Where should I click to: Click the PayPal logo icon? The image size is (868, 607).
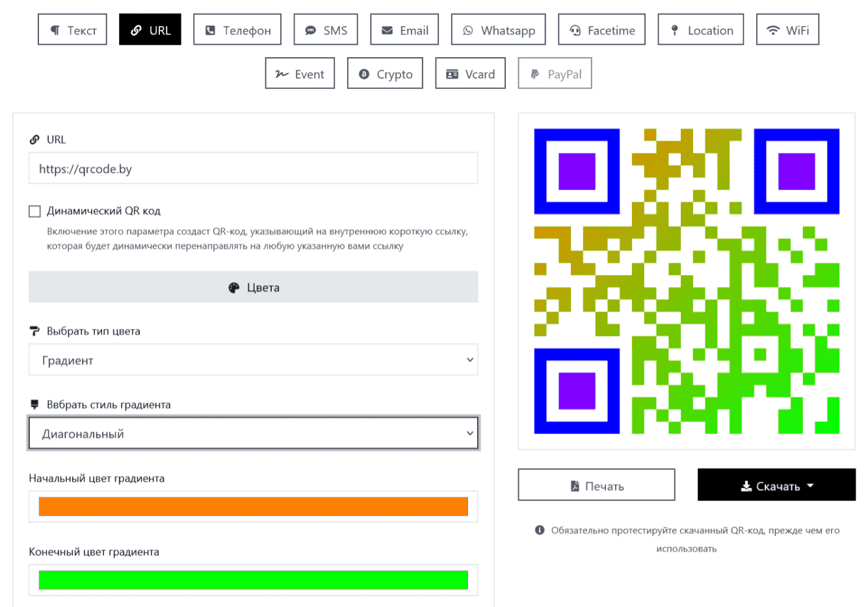535,74
